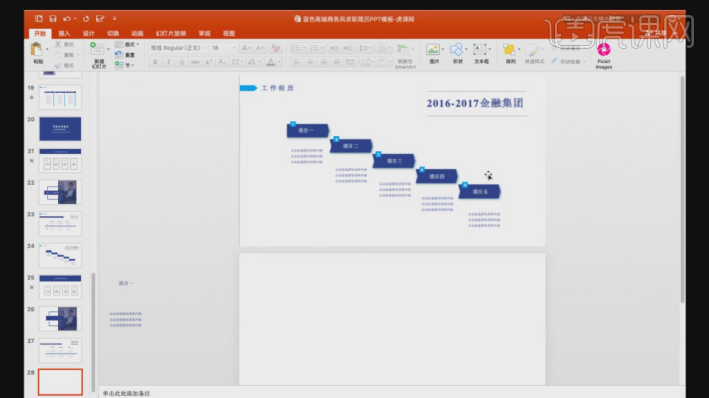The width and height of the screenshot is (709, 398).
Task: Decrease font size with the smaller A button
Action: pos(260,48)
